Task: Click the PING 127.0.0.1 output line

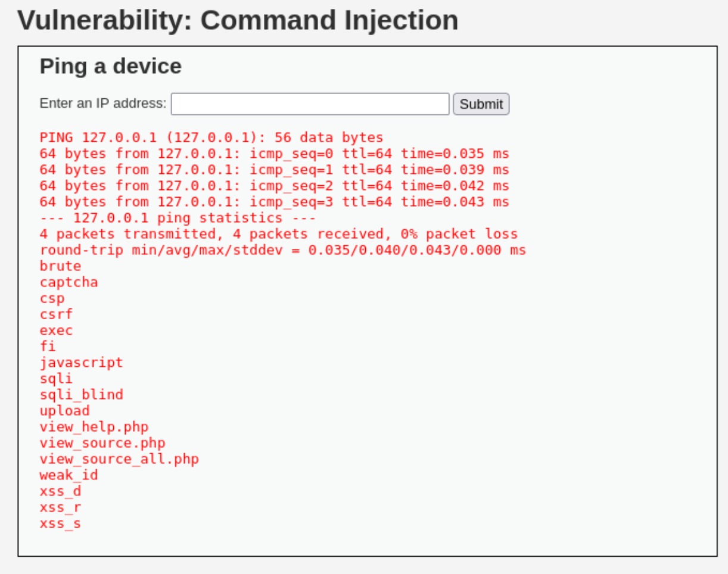Action: [x=211, y=138]
